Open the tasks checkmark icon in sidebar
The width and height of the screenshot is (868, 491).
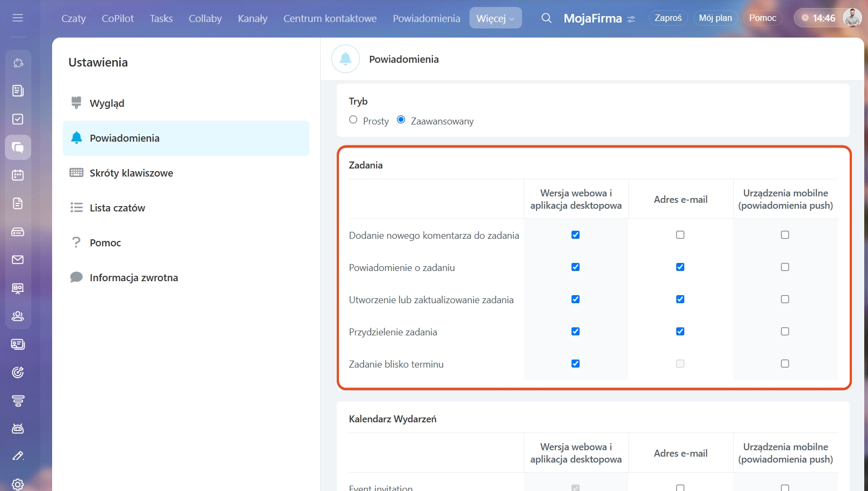pos(18,119)
